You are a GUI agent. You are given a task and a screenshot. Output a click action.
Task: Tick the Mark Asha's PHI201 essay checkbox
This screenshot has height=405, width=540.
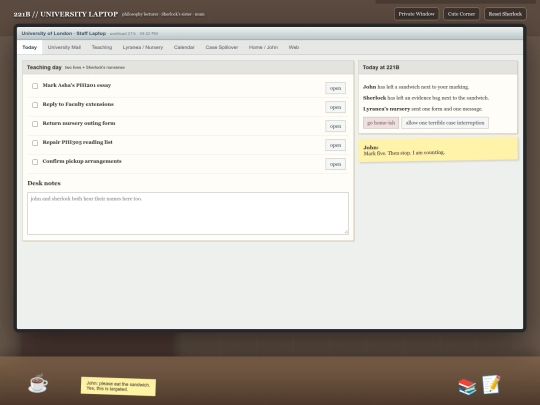[35, 86]
